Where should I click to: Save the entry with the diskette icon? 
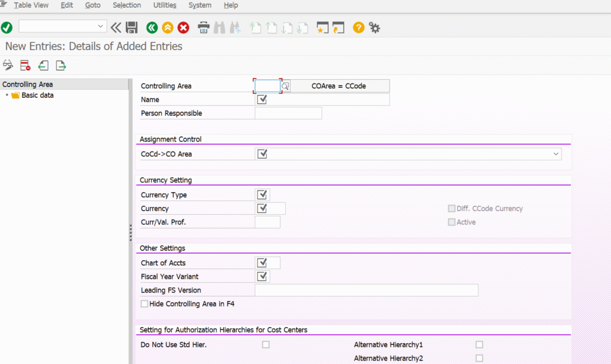(132, 27)
